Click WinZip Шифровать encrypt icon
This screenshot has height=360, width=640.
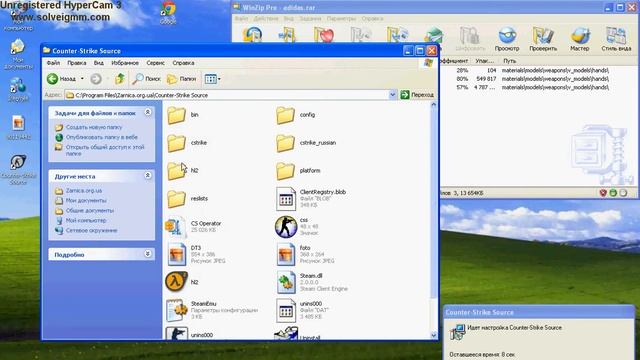pyautogui.click(x=470, y=40)
